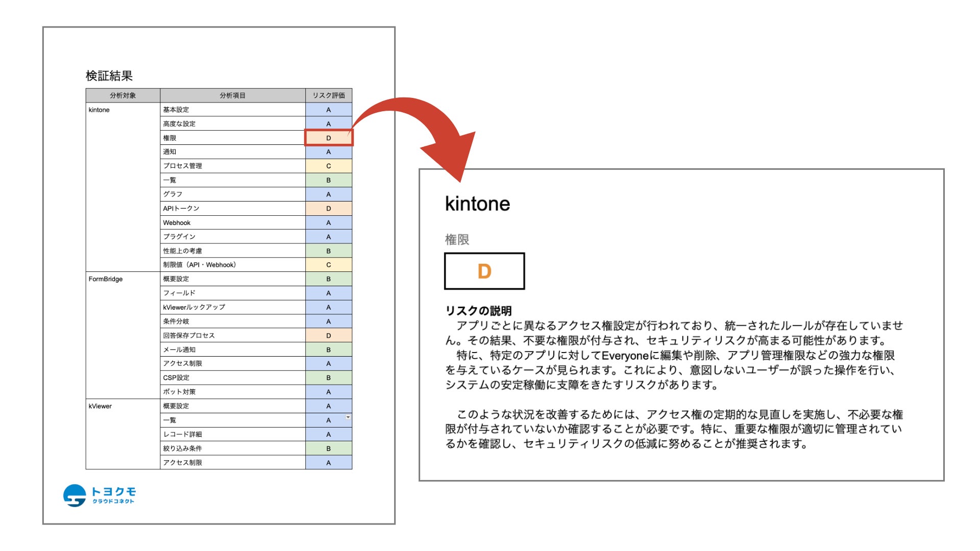Select the large orange D rating box
The image size is (980, 551).
click(484, 271)
